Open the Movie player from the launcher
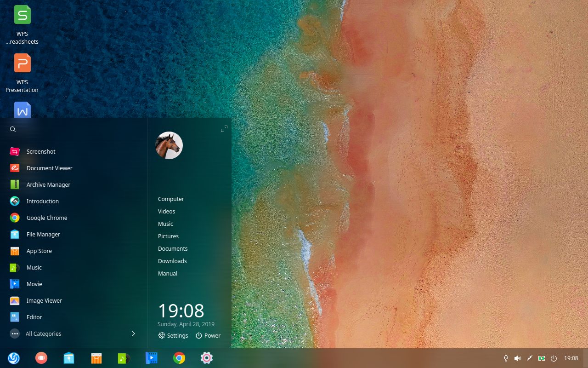Screen dimensions: 588x368 click(34, 284)
